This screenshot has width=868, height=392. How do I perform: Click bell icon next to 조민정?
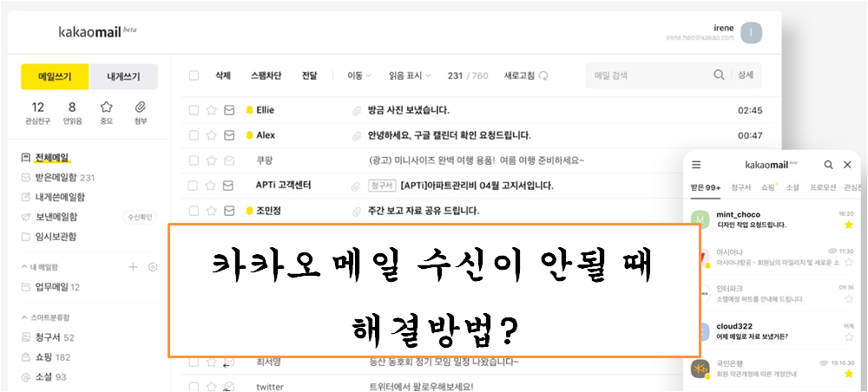click(249, 211)
